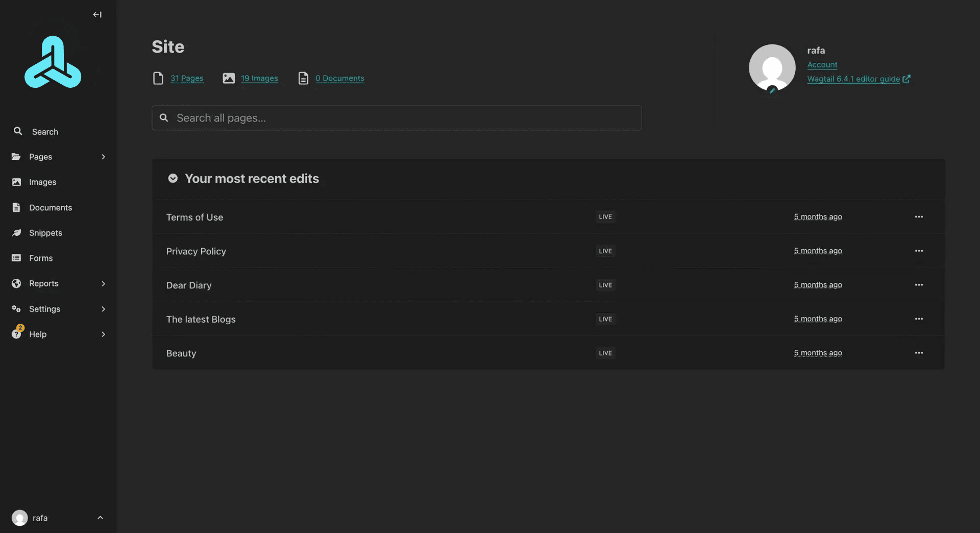The image size is (980, 533).
Task: Expand the Settings submenu
Action: pyautogui.click(x=58, y=309)
